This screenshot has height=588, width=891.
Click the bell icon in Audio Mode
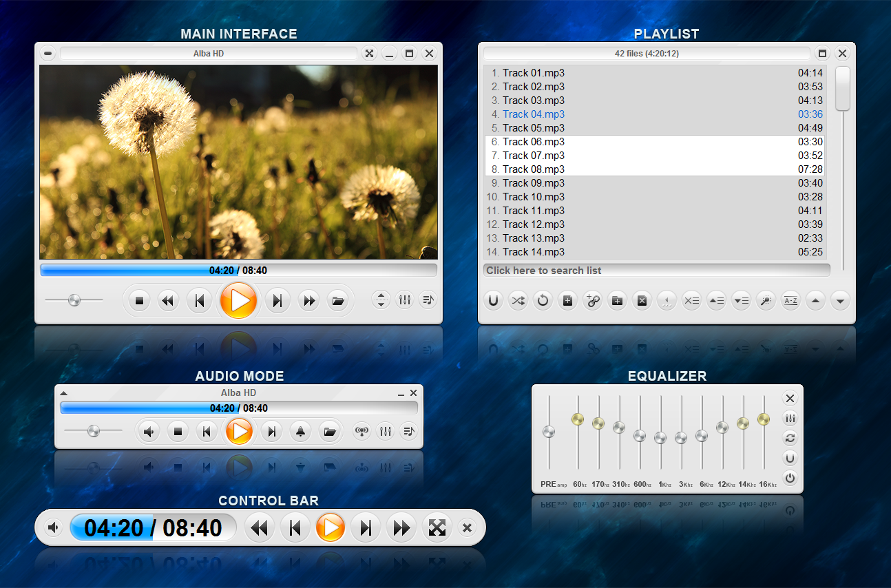coord(300,432)
